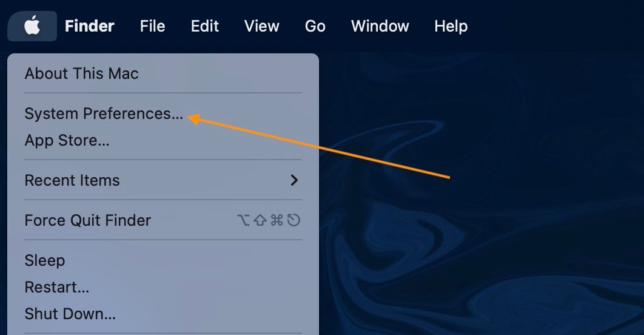Open the Go menu
The width and height of the screenshot is (644, 335).
(x=315, y=26)
